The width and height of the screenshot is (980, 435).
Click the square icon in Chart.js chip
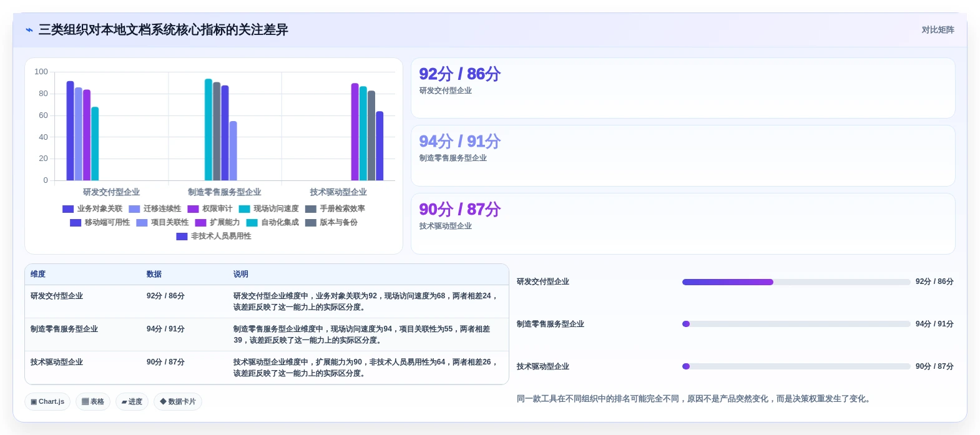[34, 402]
